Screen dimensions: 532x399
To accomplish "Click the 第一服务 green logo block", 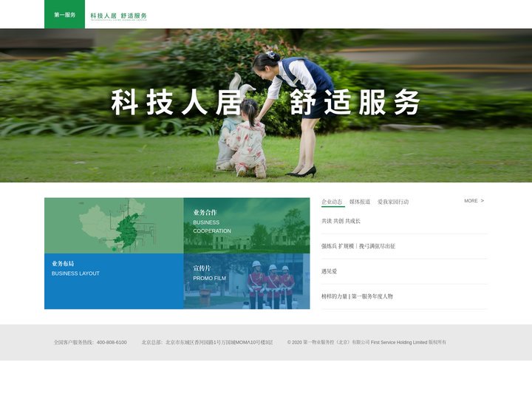I will click(64, 14).
